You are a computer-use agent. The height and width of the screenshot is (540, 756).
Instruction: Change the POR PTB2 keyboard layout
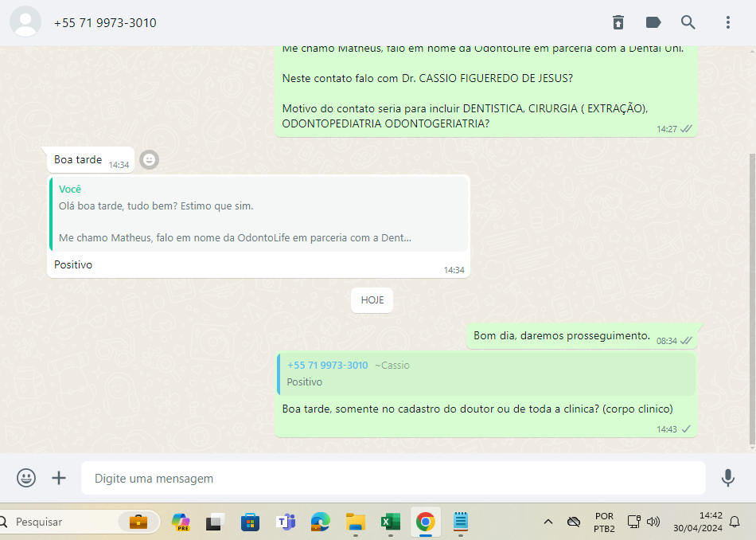(604, 522)
